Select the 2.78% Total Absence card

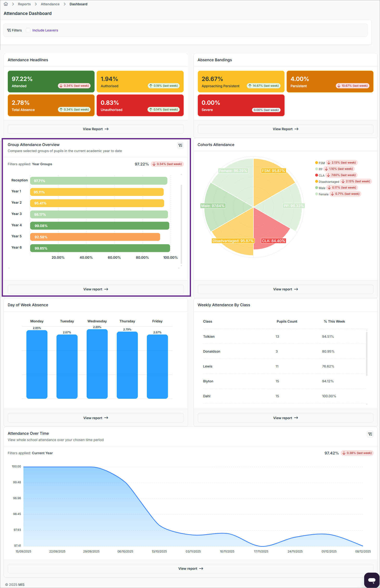pyautogui.click(x=51, y=105)
